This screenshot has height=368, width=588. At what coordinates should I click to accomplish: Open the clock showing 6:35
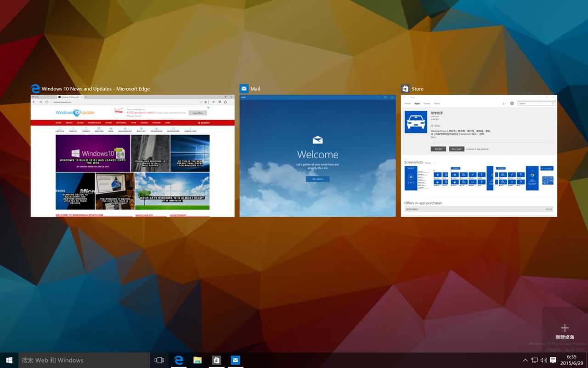[x=571, y=360]
